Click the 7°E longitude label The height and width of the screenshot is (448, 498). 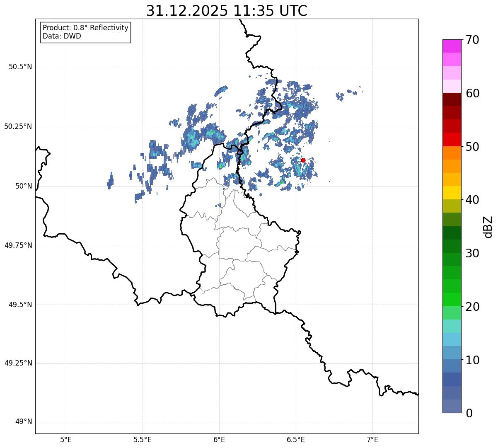click(372, 440)
